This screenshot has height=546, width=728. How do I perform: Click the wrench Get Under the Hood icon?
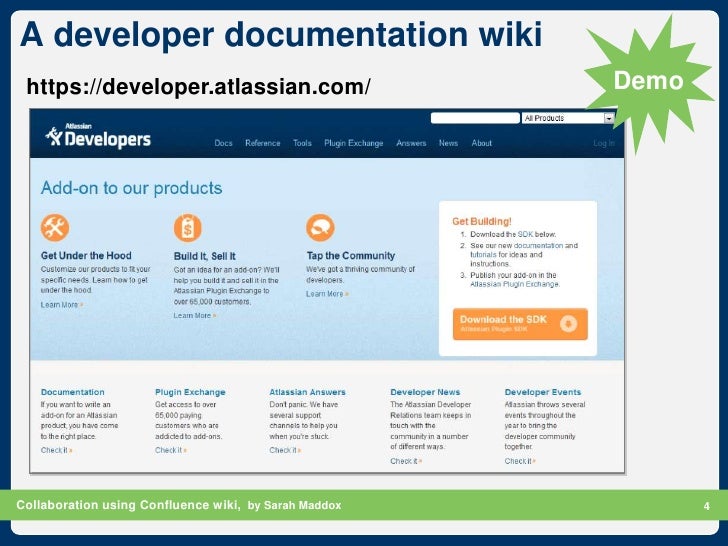(55, 228)
